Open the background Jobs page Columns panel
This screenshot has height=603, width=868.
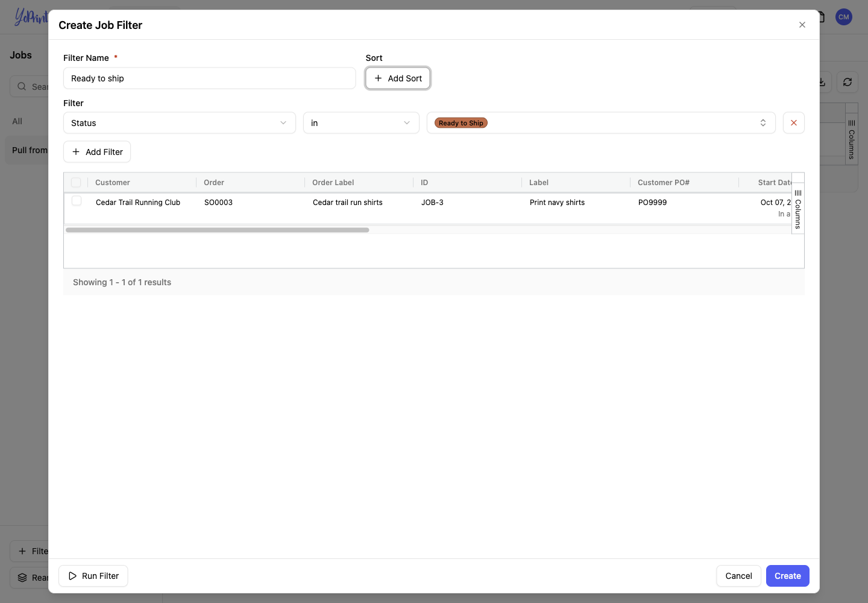point(852,139)
